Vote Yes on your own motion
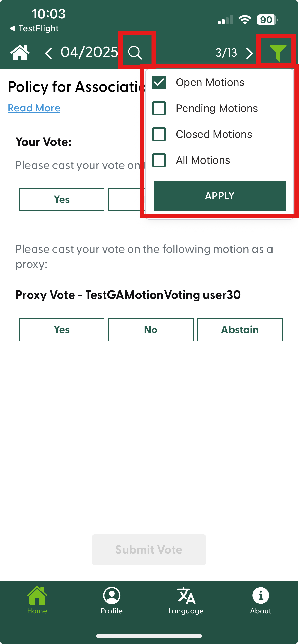This screenshot has width=299, height=644. pos(62,199)
